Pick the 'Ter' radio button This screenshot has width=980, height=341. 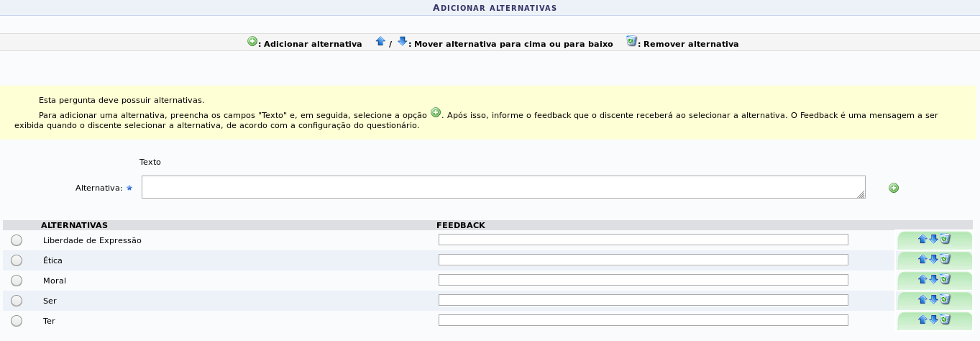tap(17, 321)
